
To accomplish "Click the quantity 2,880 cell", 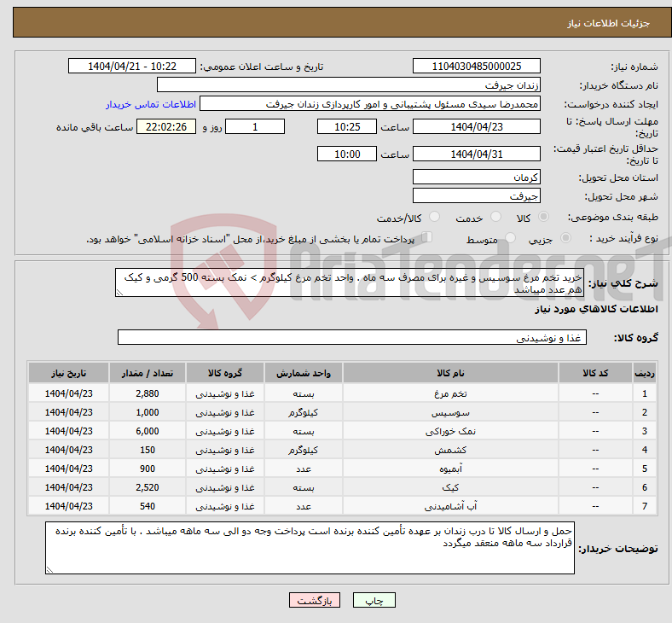I will pos(148,393).
